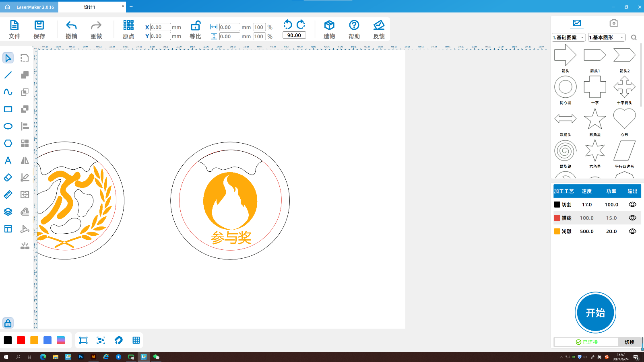Open the 造物 community icon

[329, 26]
